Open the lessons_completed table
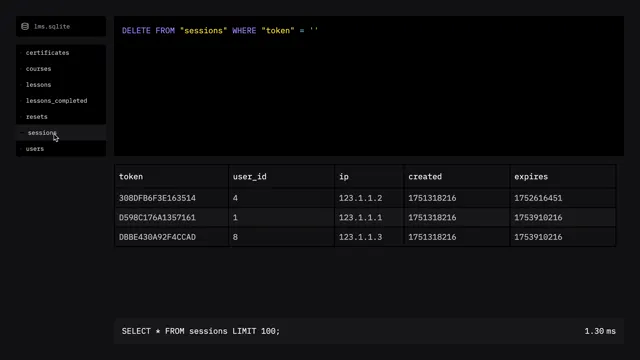Viewport: 640px width, 360px height. pos(61,100)
